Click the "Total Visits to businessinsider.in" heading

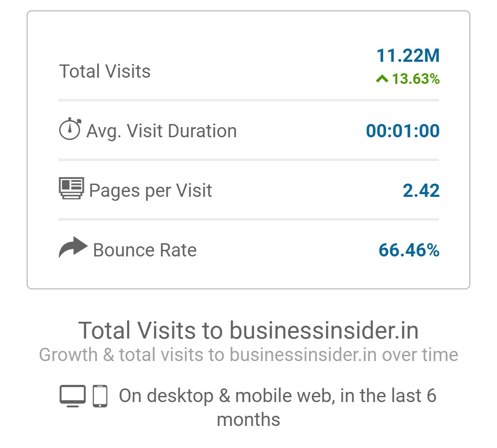[x=248, y=331]
